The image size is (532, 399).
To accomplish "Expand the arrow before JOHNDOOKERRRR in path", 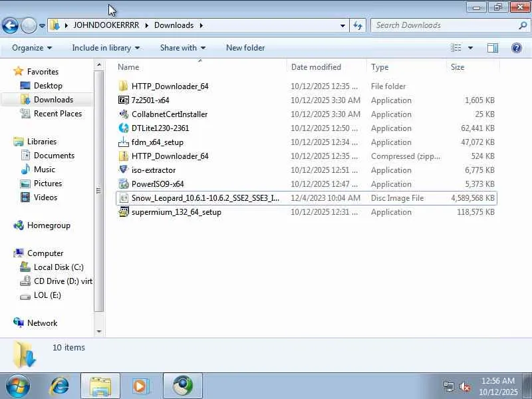I will (66, 25).
